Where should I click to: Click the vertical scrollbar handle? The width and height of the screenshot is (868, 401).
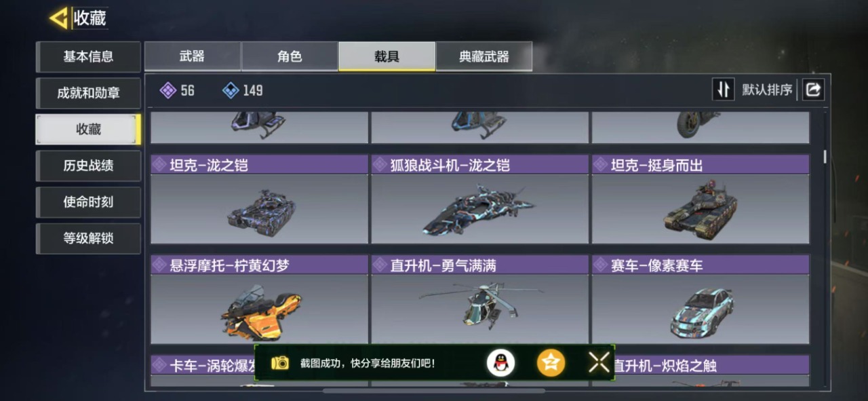point(825,157)
